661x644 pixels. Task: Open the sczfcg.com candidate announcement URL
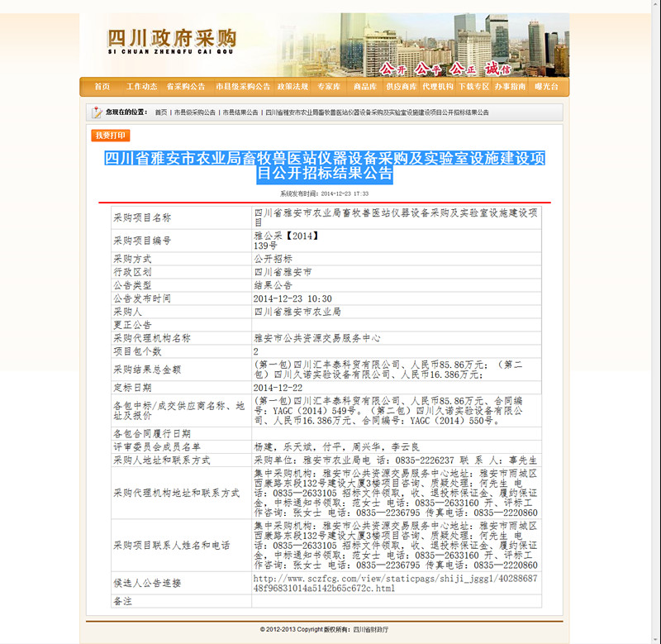395,584
